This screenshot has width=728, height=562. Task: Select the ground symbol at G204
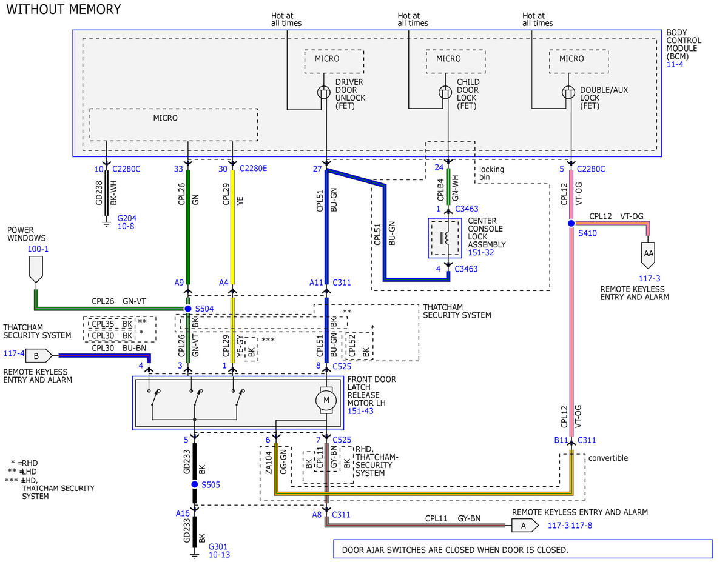click(x=106, y=224)
